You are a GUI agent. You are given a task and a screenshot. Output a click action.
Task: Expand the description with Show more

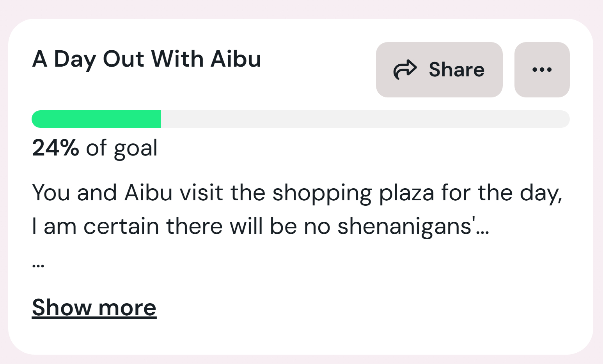pyautogui.click(x=94, y=307)
